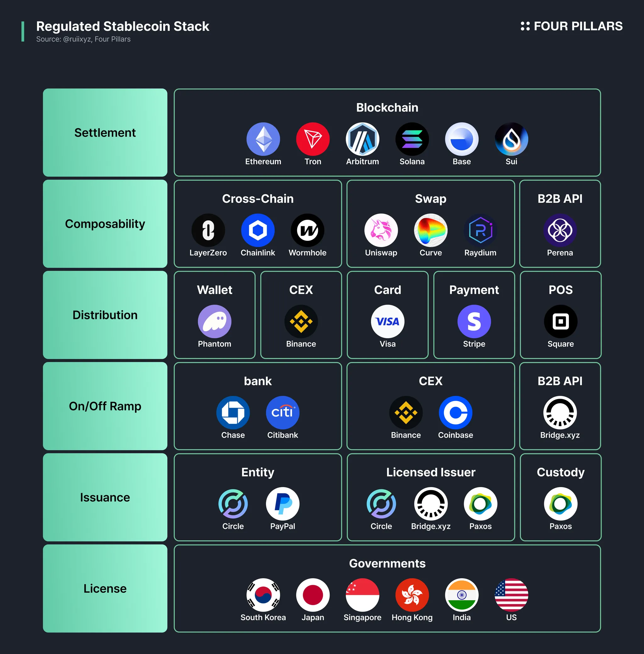Click the Base blockchain icon

click(x=462, y=139)
